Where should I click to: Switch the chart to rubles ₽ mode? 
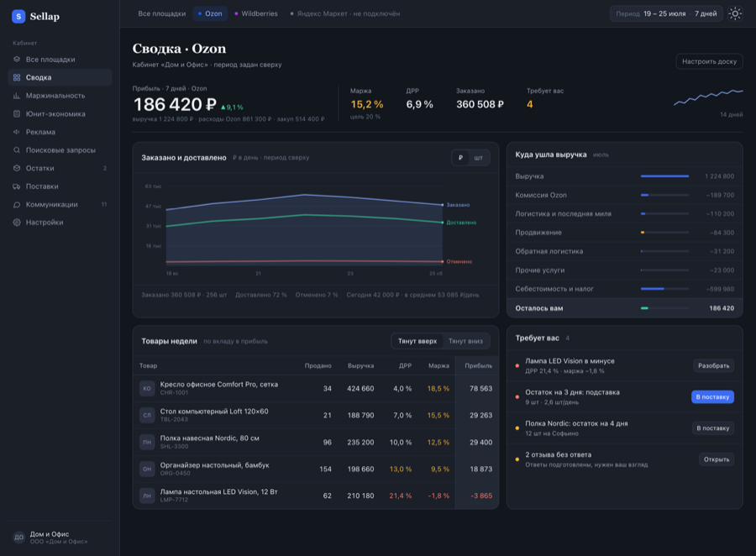pos(461,158)
